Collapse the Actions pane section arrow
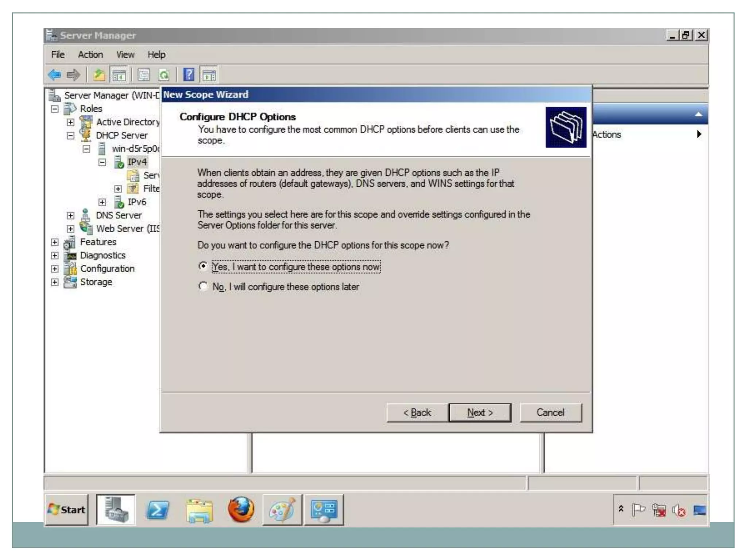The image size is (747, 560). click(698, 114)
